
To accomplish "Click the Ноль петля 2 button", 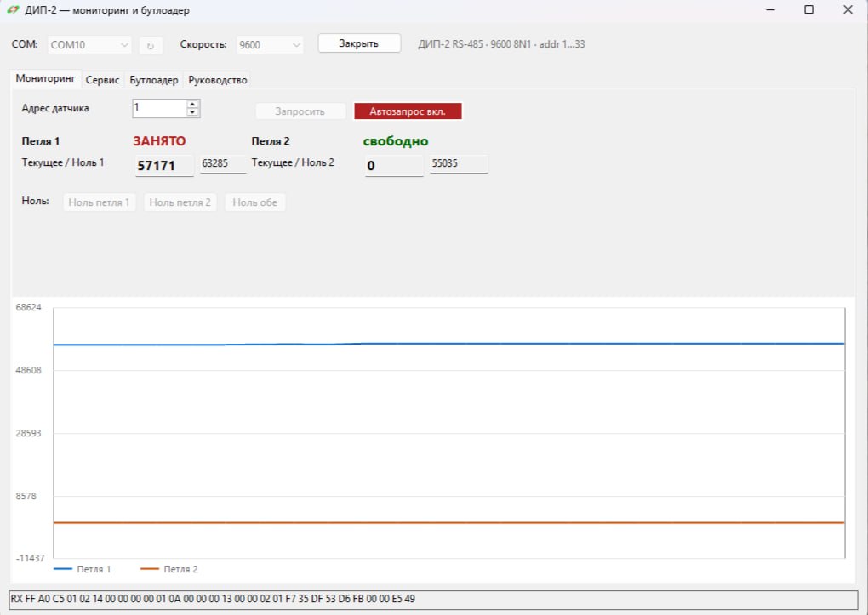I will 180,202.
